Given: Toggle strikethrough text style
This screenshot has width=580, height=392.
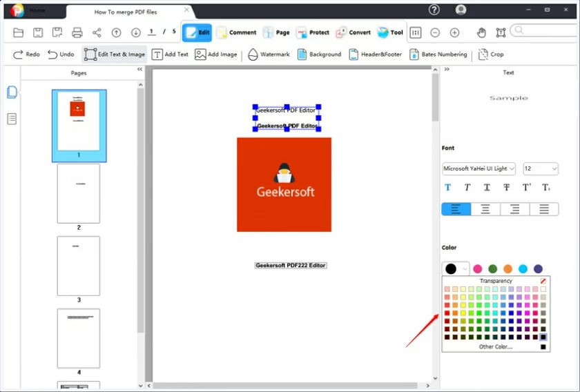Looking at the screenshot, I should (x=506, y=188).
